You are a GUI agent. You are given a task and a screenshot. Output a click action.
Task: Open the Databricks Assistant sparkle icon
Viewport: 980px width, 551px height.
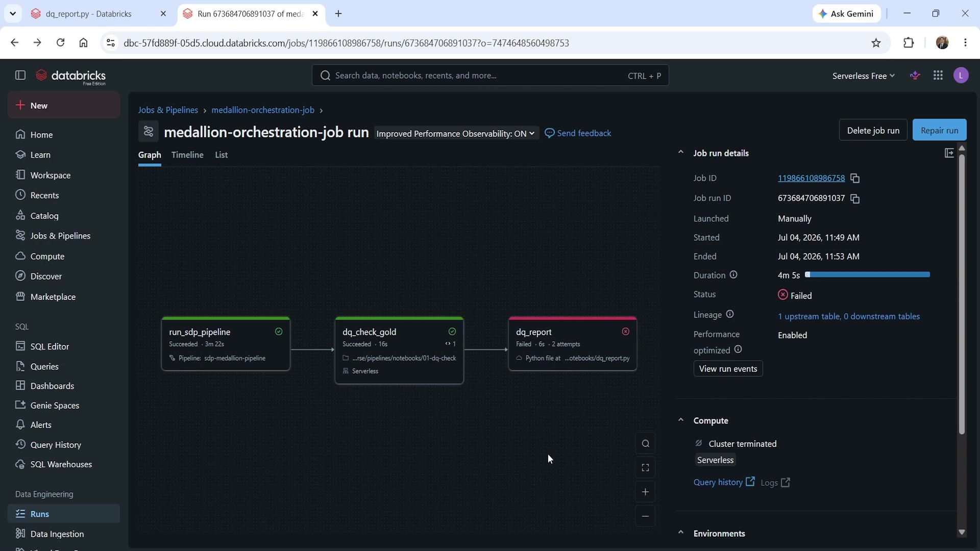(x=915, y=76)
